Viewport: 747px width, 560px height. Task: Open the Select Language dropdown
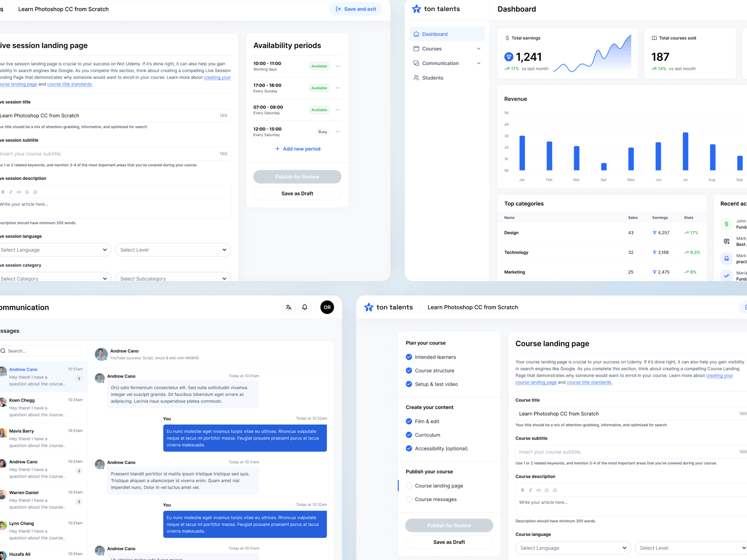(573, 548)
